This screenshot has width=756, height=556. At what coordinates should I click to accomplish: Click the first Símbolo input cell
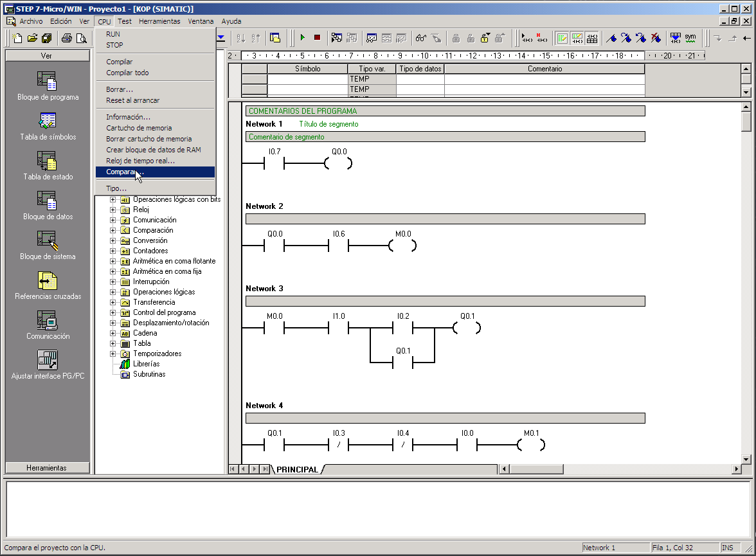click(x=307, y=79)
